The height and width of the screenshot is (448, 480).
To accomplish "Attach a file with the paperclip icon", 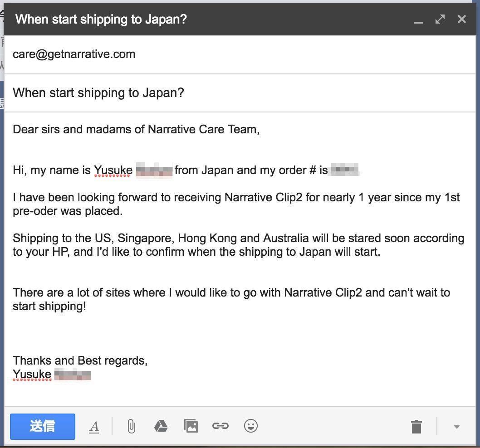I will coord(131,426).
